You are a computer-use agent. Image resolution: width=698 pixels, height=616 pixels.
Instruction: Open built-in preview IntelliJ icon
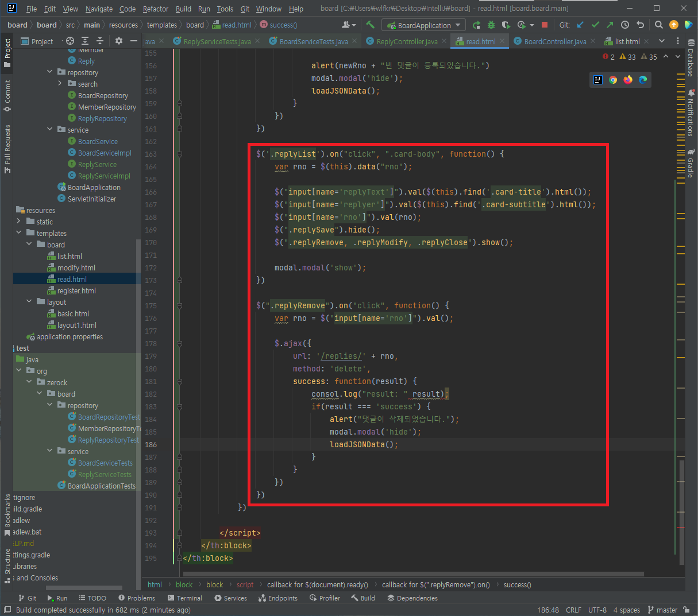[x=598, y=80]
